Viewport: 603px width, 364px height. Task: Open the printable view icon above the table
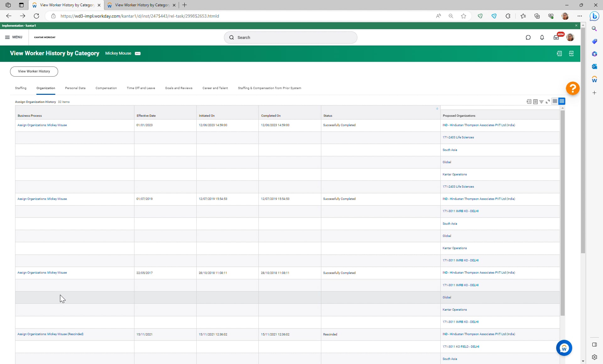[535, 101]
